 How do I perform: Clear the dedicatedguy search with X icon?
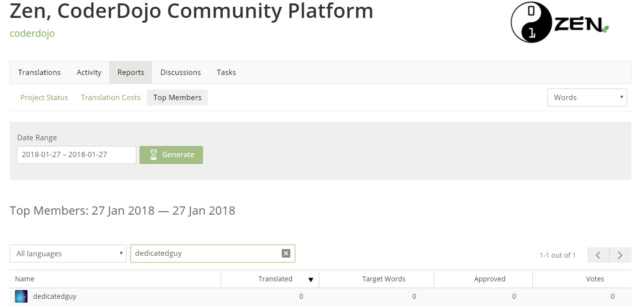pos(286,253)
